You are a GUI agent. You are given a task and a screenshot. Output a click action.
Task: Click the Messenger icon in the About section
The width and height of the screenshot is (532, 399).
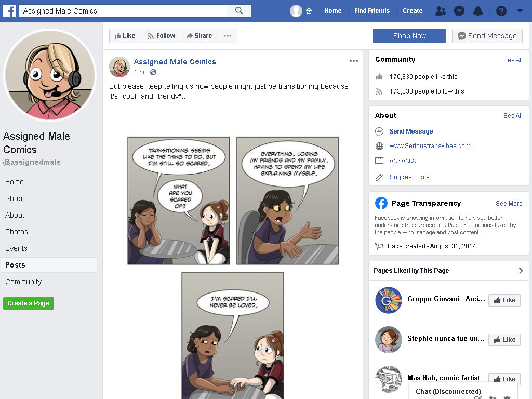pos(379,131)
